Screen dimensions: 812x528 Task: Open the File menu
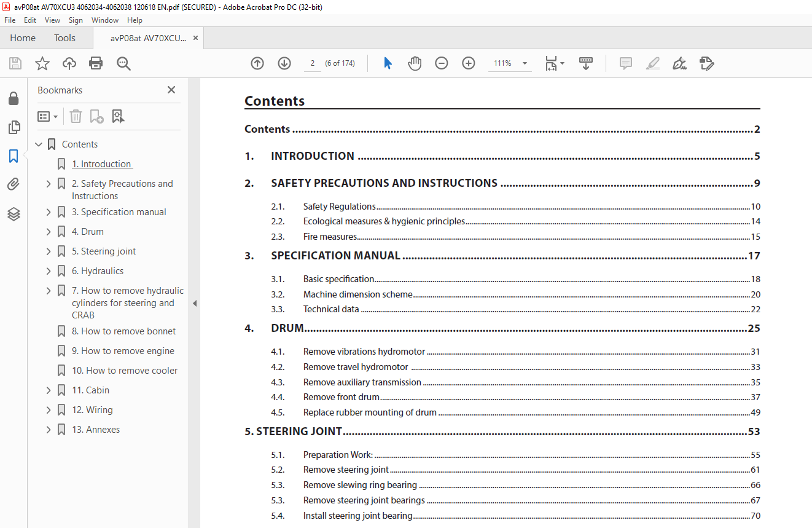tap(10, 20)
